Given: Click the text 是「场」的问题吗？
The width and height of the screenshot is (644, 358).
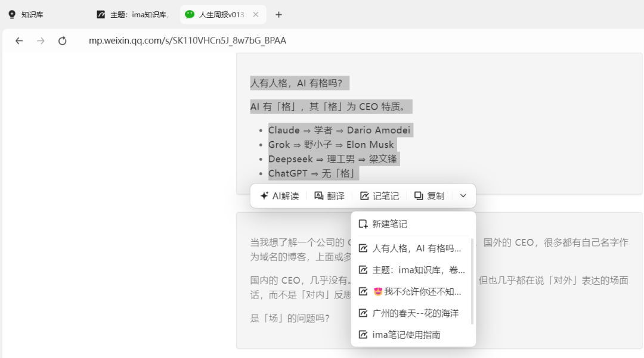Looking at the screenshot, I should [290, 318].
